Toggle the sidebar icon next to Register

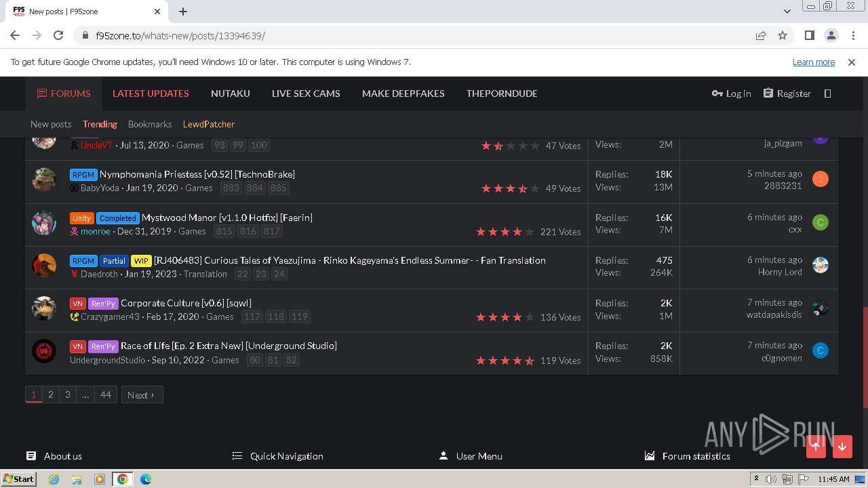827,94
